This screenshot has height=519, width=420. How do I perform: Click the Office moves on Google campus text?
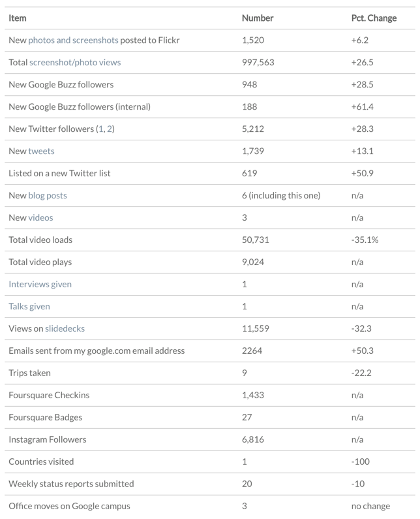(69, 506)
